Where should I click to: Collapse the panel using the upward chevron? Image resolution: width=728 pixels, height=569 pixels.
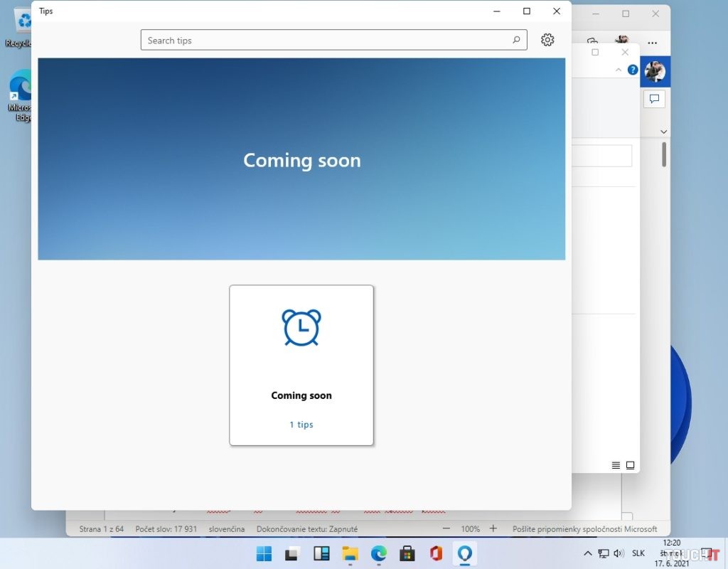pos(618,70)
